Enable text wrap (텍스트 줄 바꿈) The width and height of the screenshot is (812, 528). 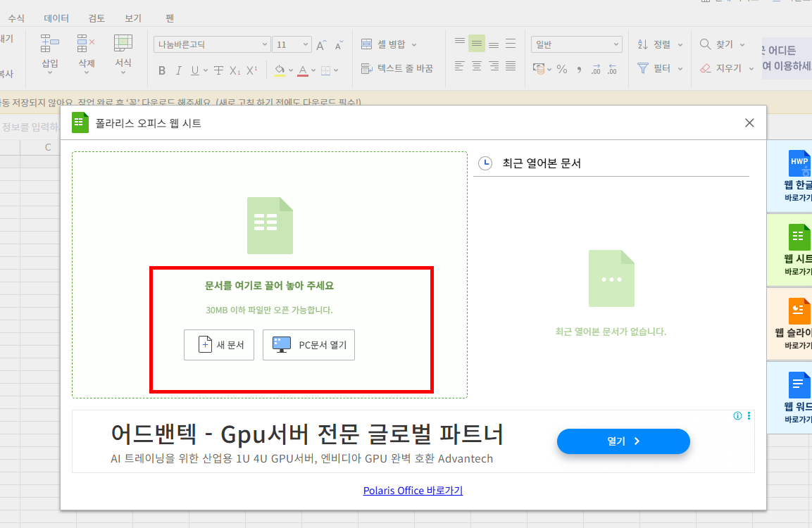(399, 68)
